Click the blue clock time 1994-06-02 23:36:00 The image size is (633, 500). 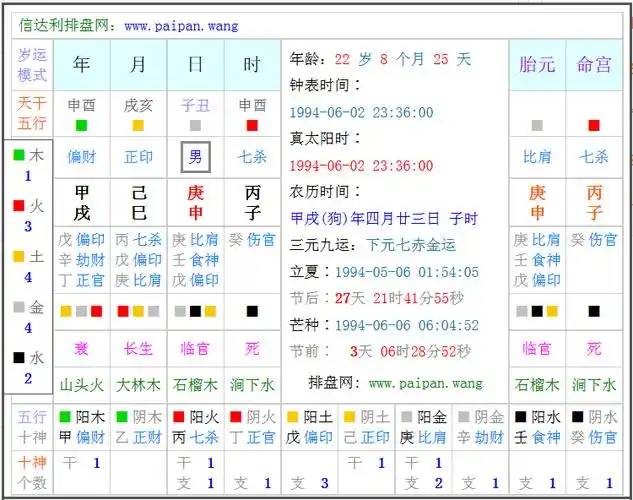[362, 112]
